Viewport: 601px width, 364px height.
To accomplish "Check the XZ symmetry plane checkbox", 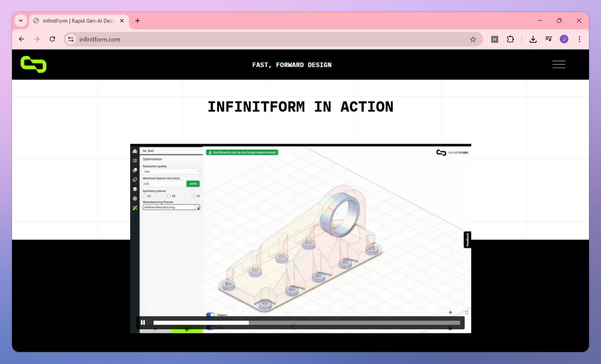I will click(169, 196).
